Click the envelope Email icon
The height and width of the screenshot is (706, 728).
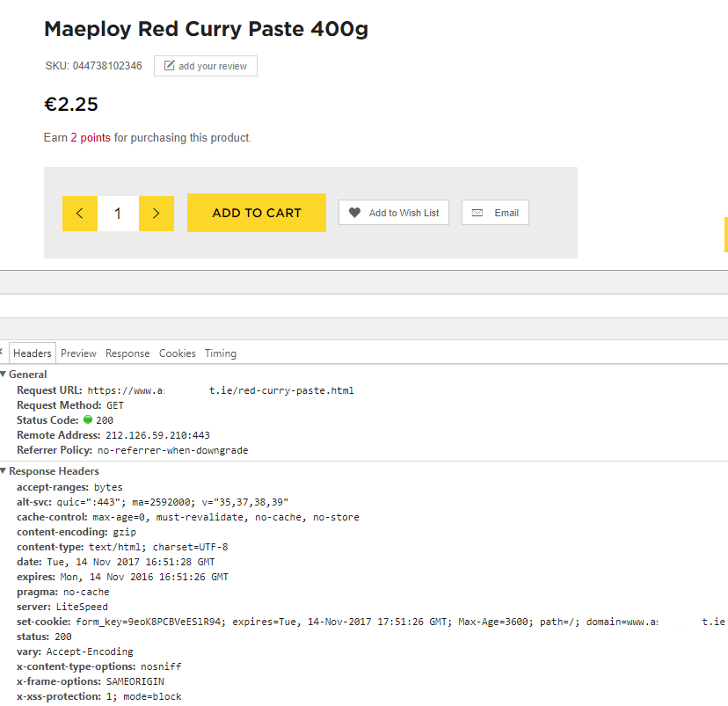477,213
